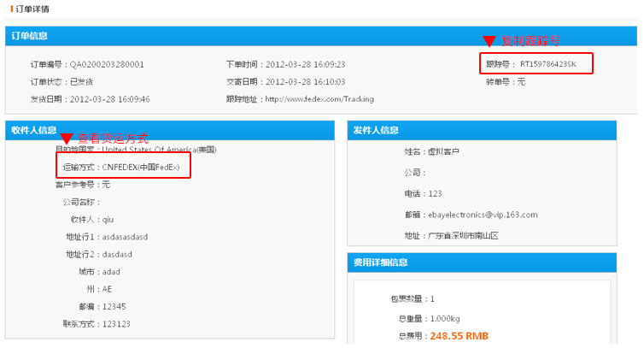The image size is (644, 348).
Task: Click the recipient postal code 12345
Action: tap(114, 307)
